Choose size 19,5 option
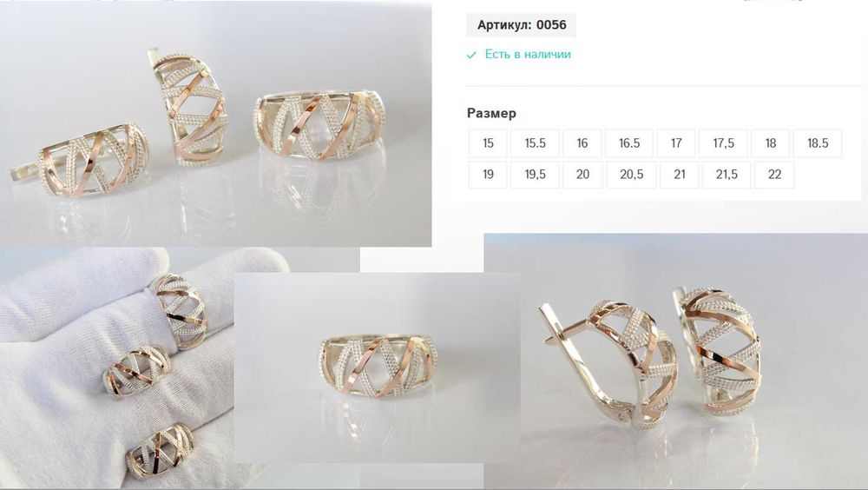 click(535, 175)
